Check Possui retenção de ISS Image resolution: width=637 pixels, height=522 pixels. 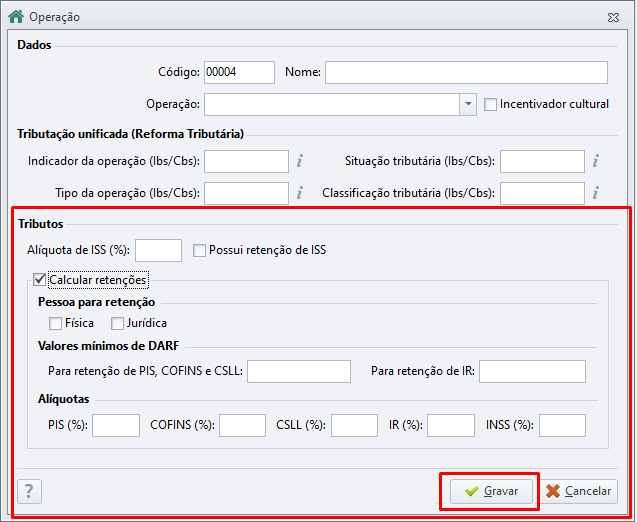click(201, 250)
